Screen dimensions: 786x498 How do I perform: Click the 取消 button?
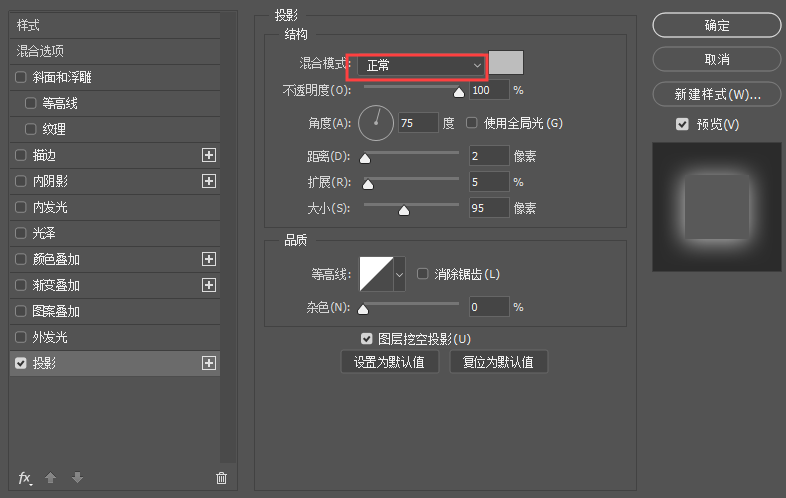coord(717,59)
